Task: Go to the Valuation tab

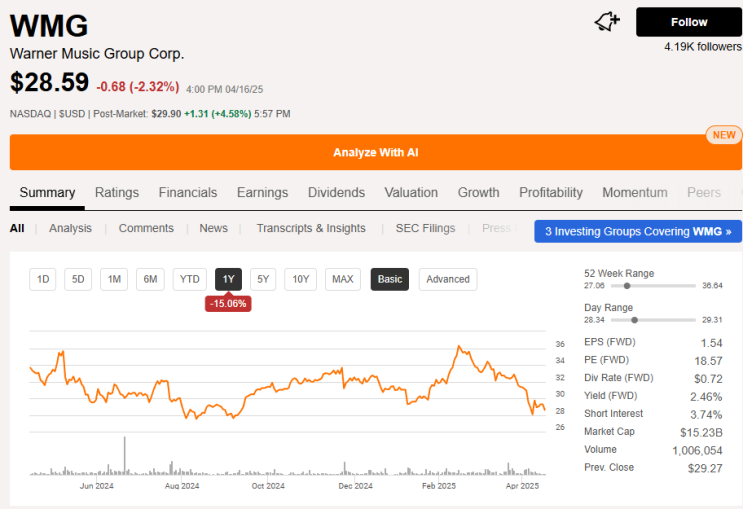Action: (411, 193)
